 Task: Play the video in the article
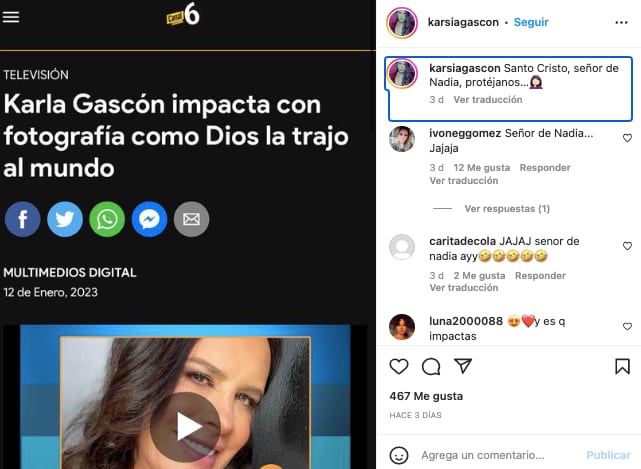[x=186, y=427]
